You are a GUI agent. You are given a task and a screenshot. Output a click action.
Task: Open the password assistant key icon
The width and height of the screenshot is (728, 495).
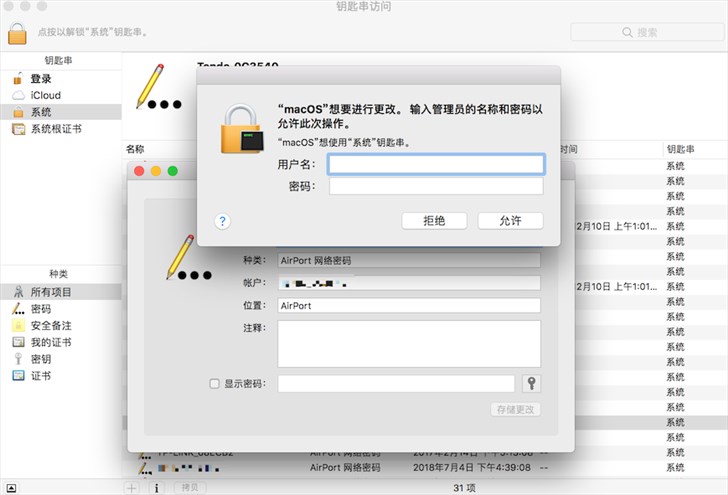click(531, 384)
